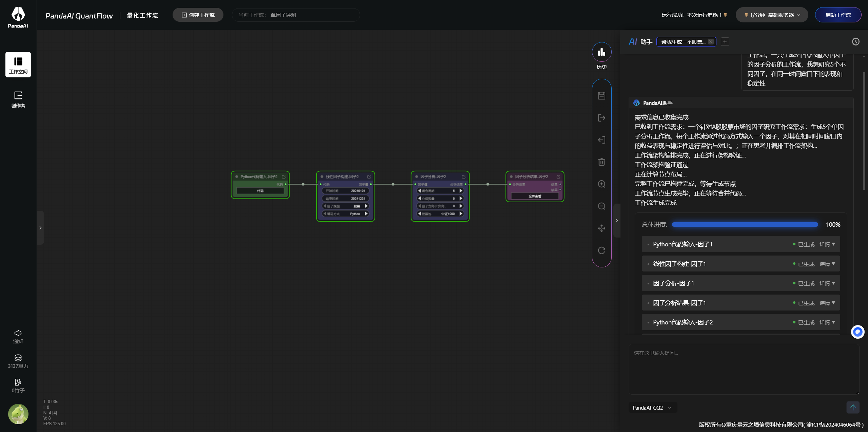The image size is (868, 432).
Task: Expand 详情 for 线性因子构建-因子1
Action: (x=827, y=264)
